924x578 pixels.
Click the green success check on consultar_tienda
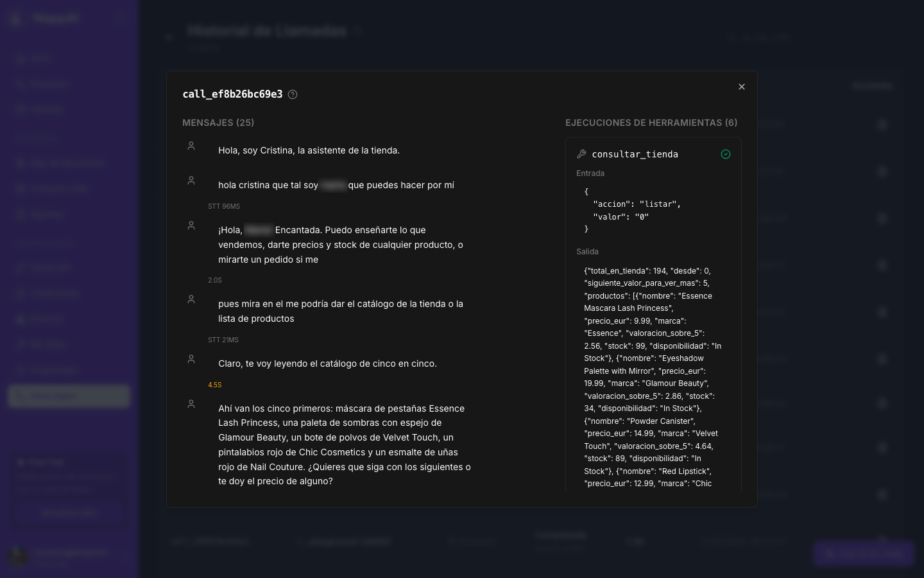point(726,154)
